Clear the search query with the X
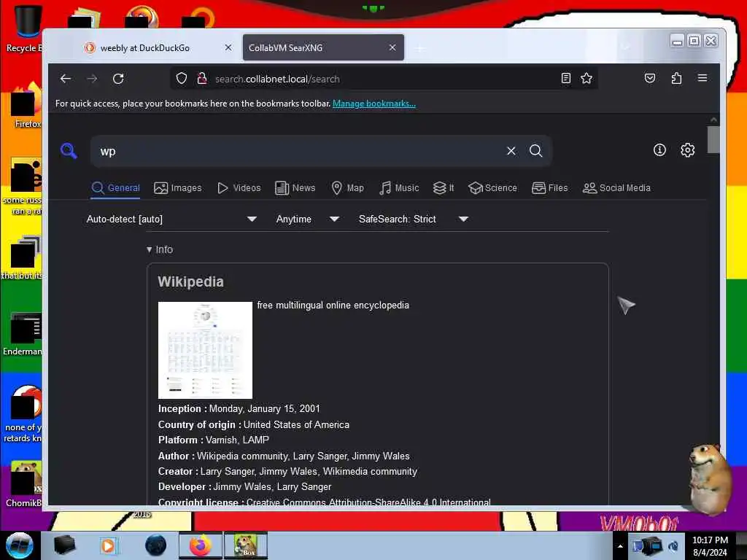 [x=511, y=151]
